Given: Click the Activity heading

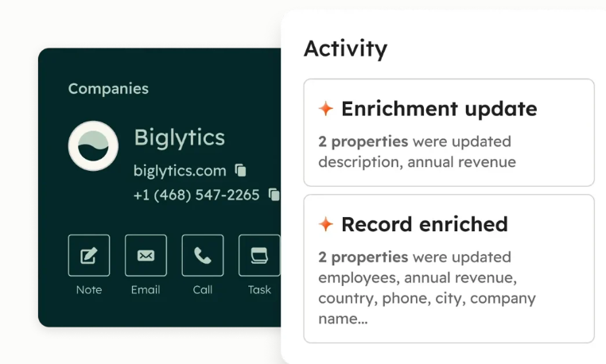Looking at the screenshot, I should [345, 48].
